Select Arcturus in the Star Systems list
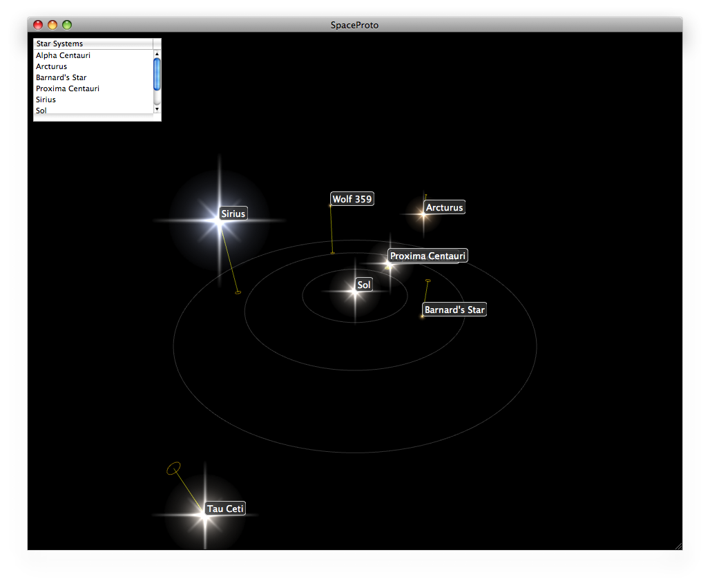Screen dimensions: 710x588 pyautogui.click(x=94, y=66)
